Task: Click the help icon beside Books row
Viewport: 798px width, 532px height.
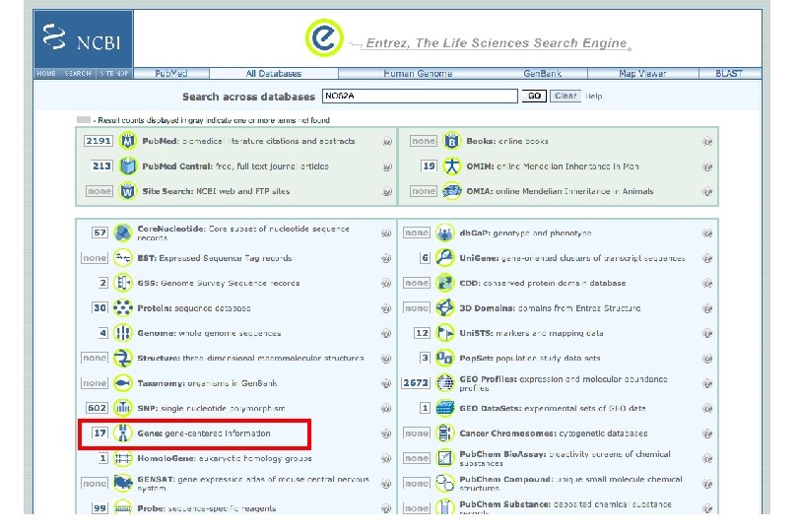Action: [707, 142]
